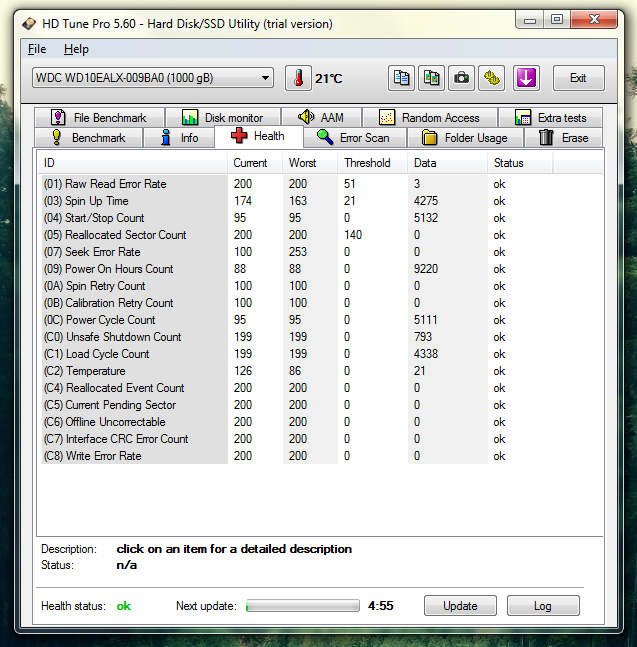This screenshot has width=637, height=647.
Task: Click the HD Tune title bar app icon
Action: click(29, 24)
